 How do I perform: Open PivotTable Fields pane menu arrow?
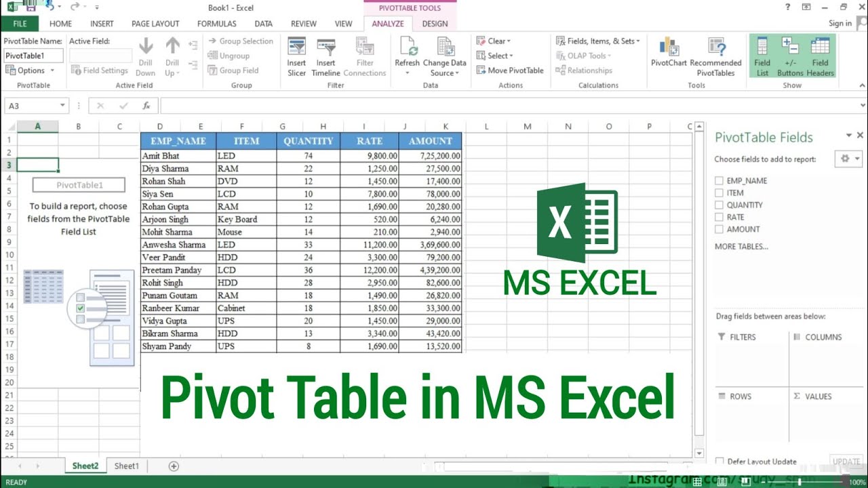click(848, 136)
